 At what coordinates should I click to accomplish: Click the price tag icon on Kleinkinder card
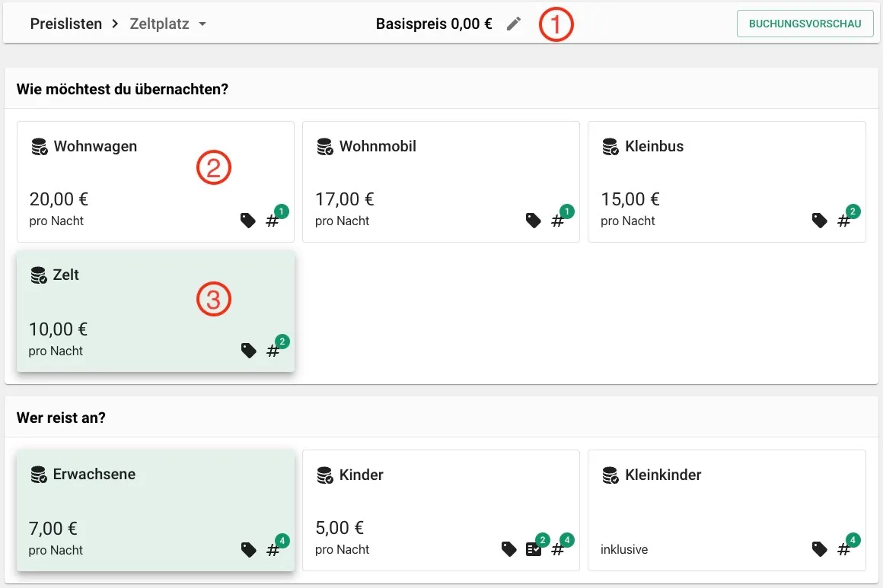(819, 549)
